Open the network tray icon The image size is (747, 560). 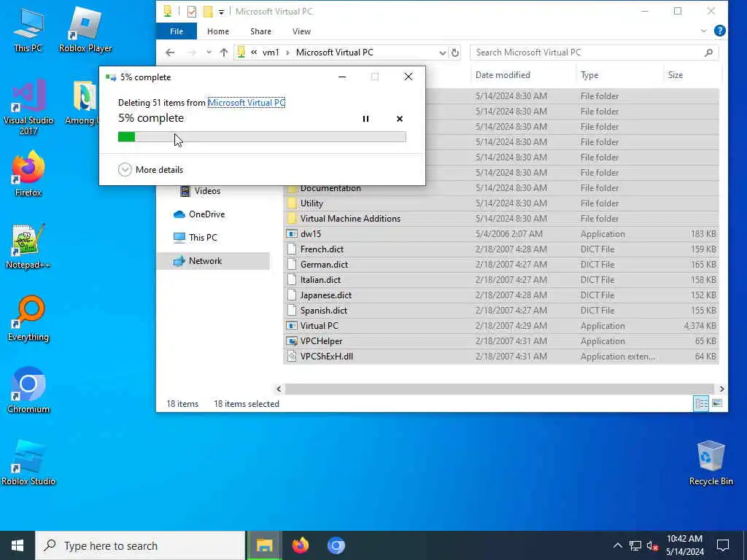635,545
